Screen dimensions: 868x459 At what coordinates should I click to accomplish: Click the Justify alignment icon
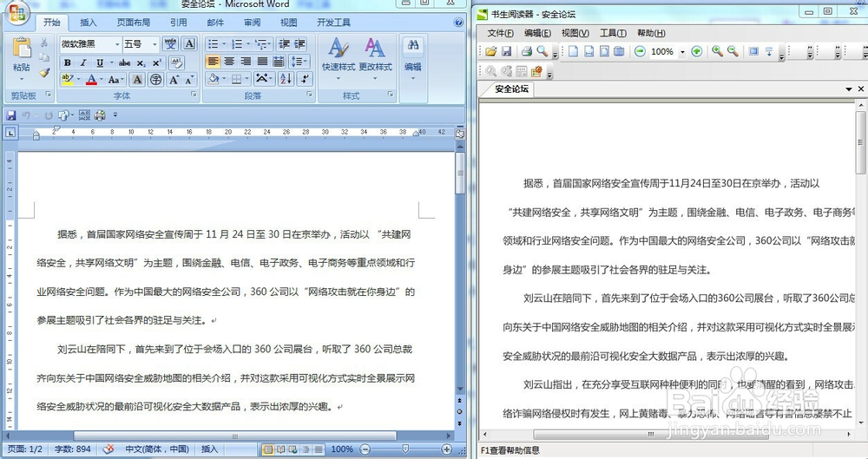click(x=262, y=62)
